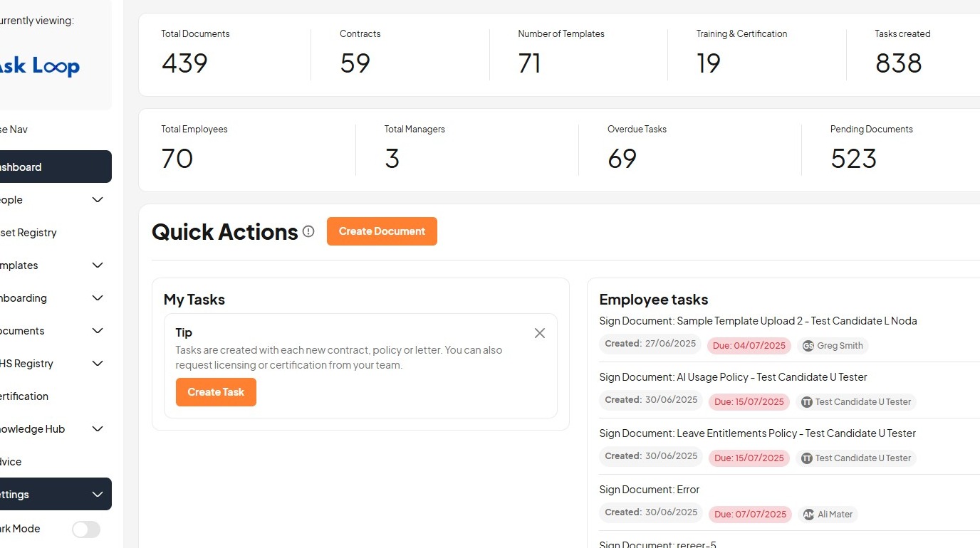Expand the People menu chevron
The height and width of the screenshot is (548, 980).
pyautogui.click(x=98, y=200)
